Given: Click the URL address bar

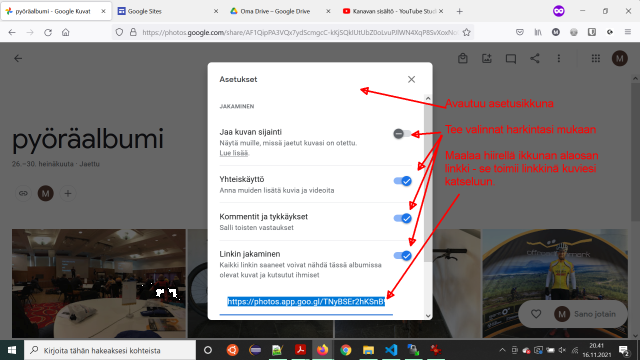Looking at the screenshot, I should 300,32.
